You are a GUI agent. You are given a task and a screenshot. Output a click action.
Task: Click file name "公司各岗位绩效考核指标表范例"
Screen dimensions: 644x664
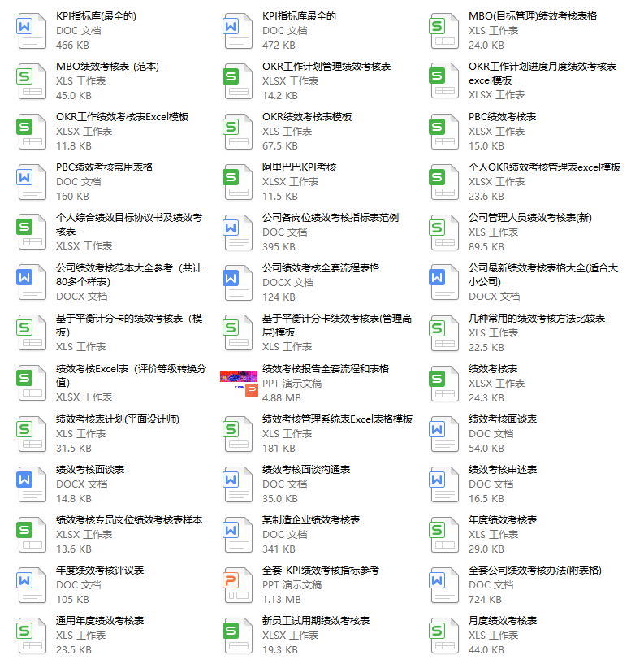coord(331,218)
